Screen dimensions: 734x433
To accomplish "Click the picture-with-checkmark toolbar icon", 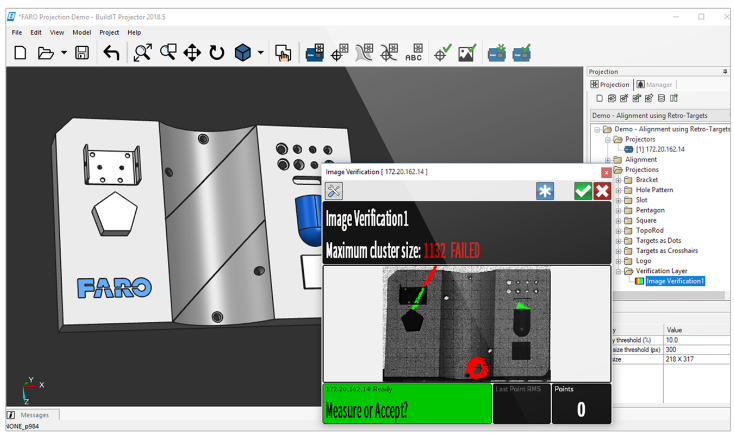I will [x=466, y=54].
